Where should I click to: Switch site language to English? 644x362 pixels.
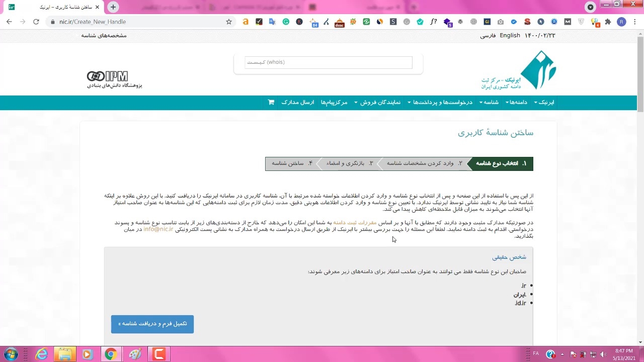(510, 36)
